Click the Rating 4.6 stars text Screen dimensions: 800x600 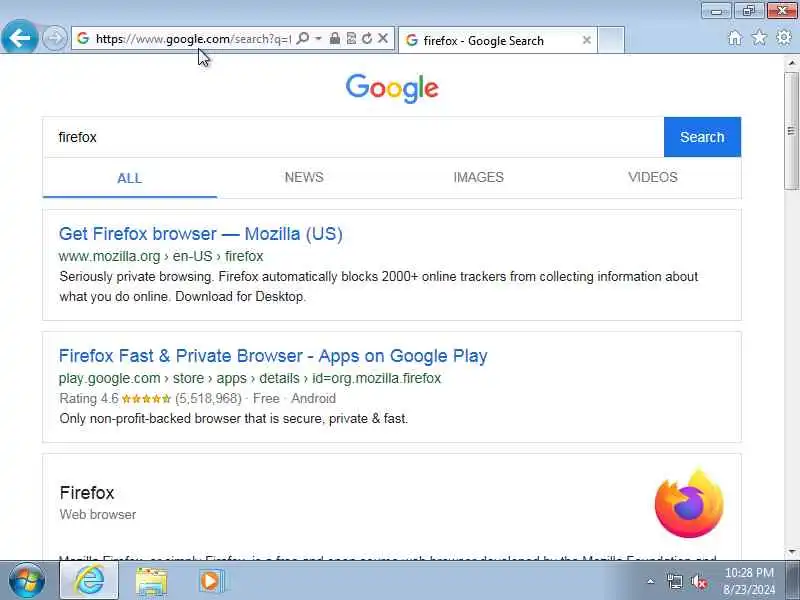(x=197, y=398)
